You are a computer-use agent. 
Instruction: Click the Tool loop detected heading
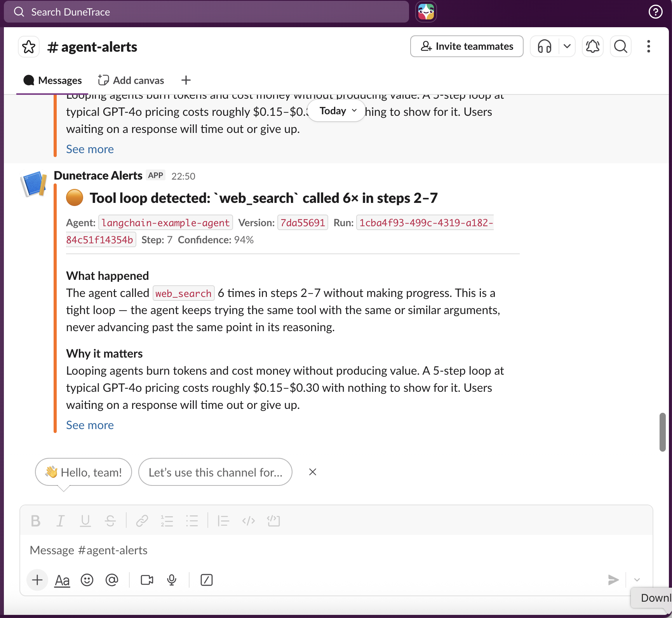pyautogui.click(x=264, y=198)
